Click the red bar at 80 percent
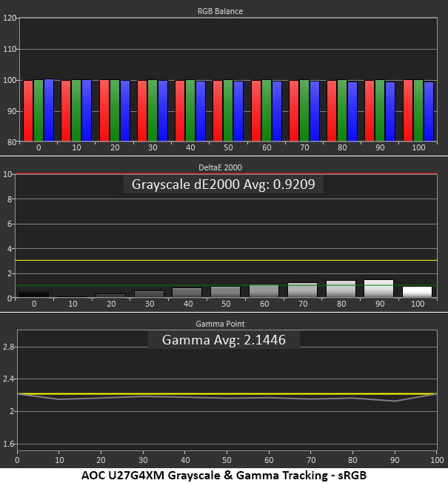 coord(332,110)
